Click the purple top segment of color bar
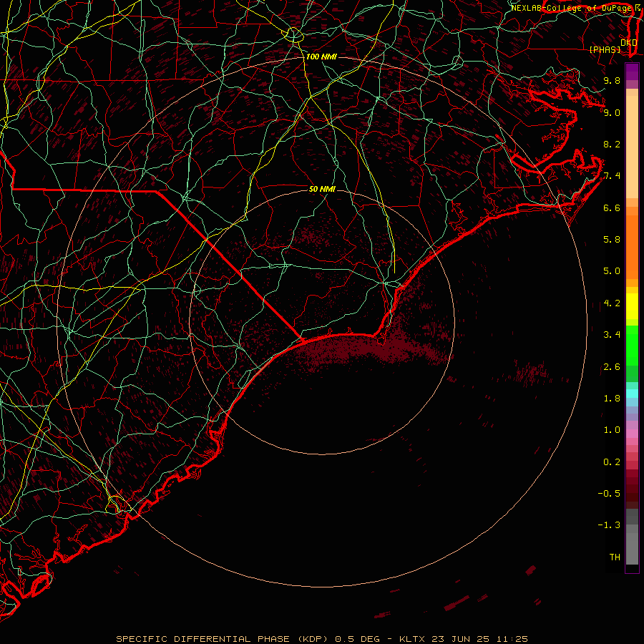644x644 pixels. pyautogui.click(x=632, y=72)
